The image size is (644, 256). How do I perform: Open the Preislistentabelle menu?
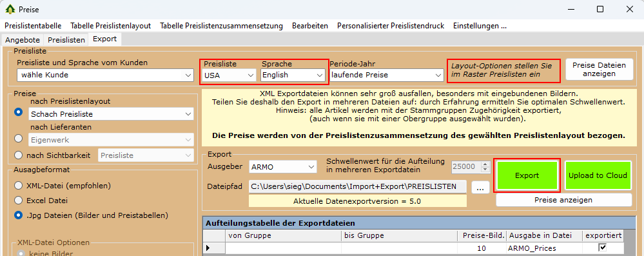[33, 26]
